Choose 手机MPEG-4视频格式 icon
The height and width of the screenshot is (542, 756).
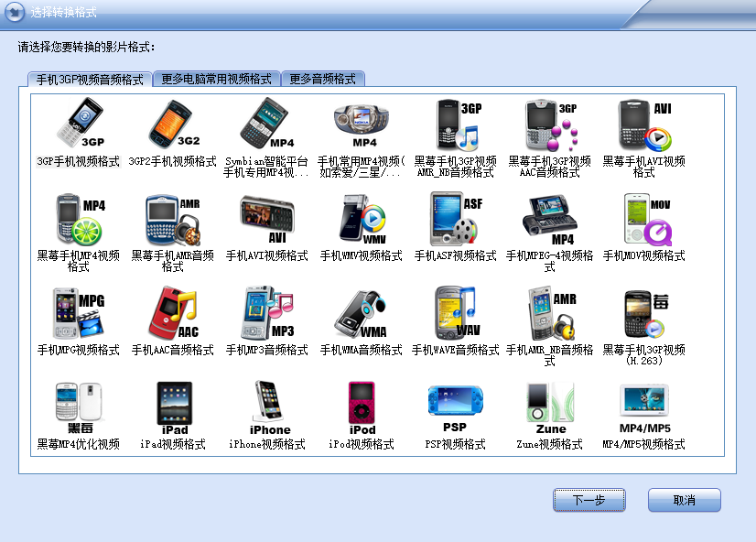(549, 219)
